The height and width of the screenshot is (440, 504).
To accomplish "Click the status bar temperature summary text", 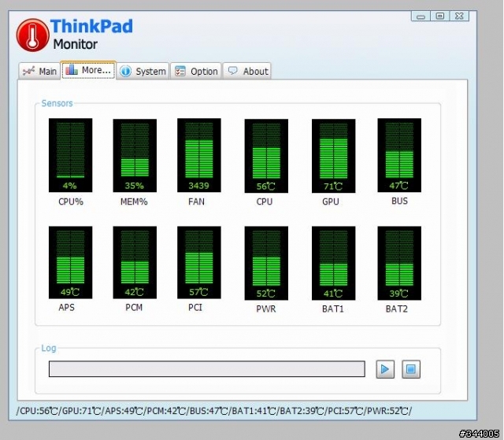I will [214, 411].
